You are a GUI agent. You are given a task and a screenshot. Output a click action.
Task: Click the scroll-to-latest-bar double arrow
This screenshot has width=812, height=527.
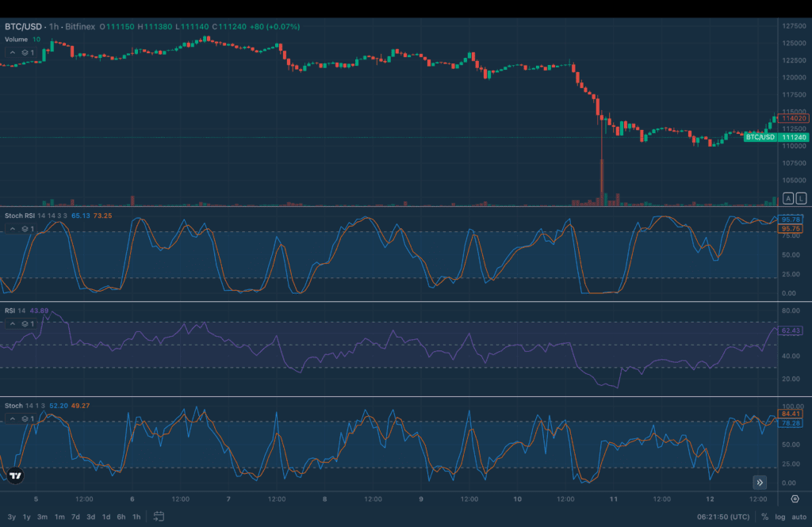(760, 482)
